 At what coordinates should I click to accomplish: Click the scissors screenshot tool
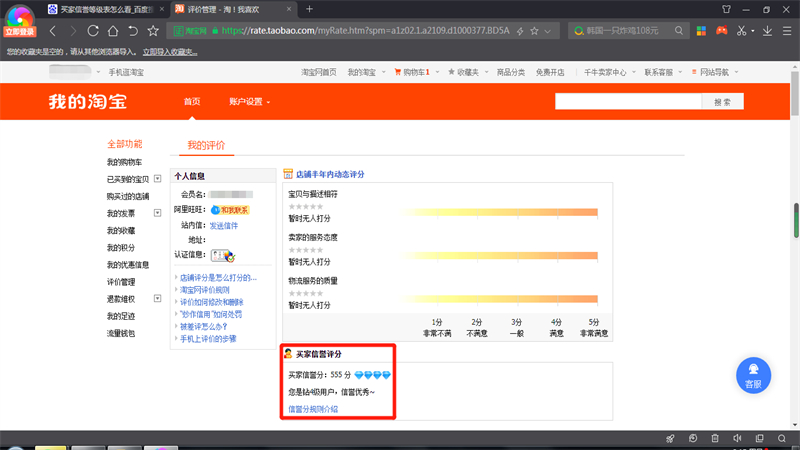(741, 31)
